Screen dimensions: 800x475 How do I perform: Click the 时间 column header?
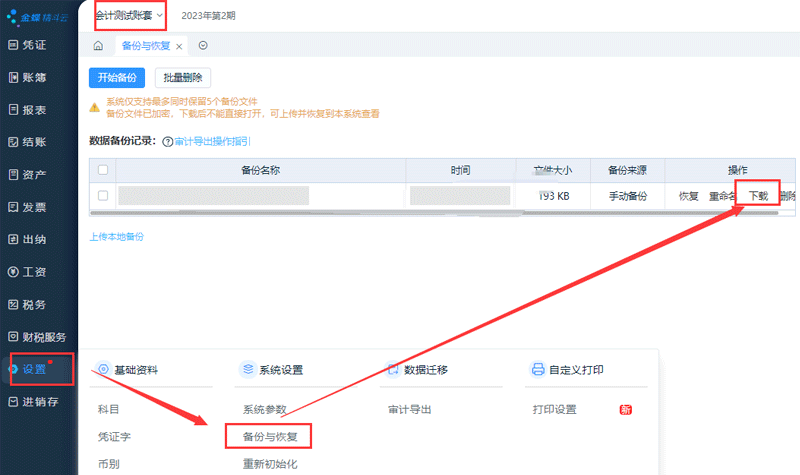point(460,170)
